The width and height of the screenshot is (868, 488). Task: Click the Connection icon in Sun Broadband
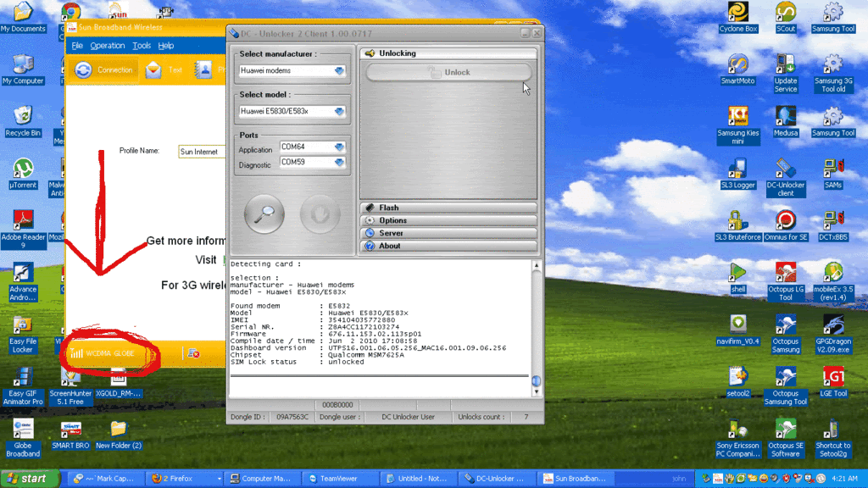(83, 70)
